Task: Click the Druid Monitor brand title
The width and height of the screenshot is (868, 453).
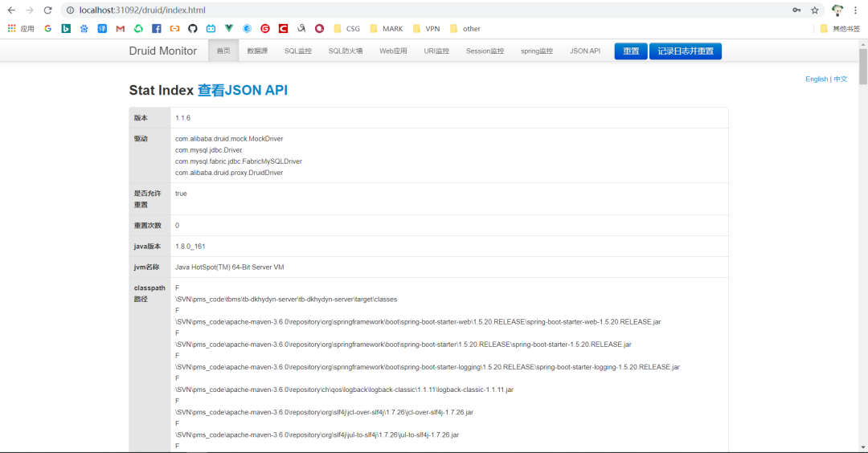Action: click(162, 51)
